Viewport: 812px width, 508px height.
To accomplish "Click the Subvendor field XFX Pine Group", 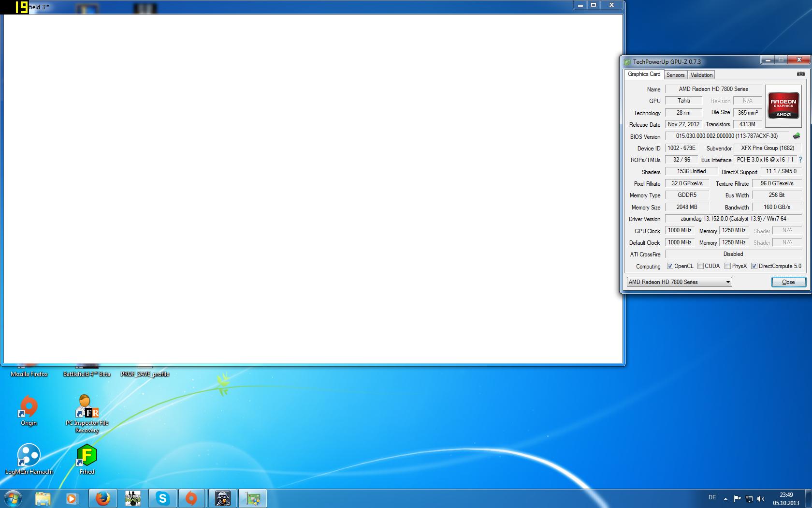I will 768,148.
